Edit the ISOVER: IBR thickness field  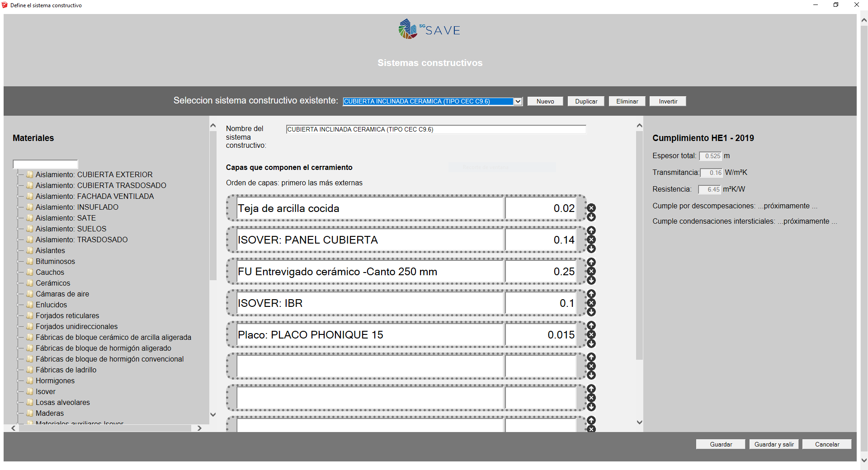[x=540, y=303]
